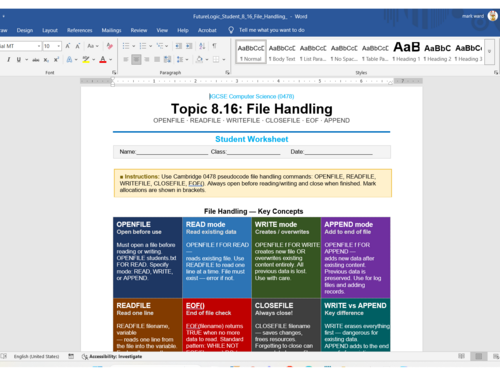Open the Acrobat ribbon tab

[x=207, y=30]
